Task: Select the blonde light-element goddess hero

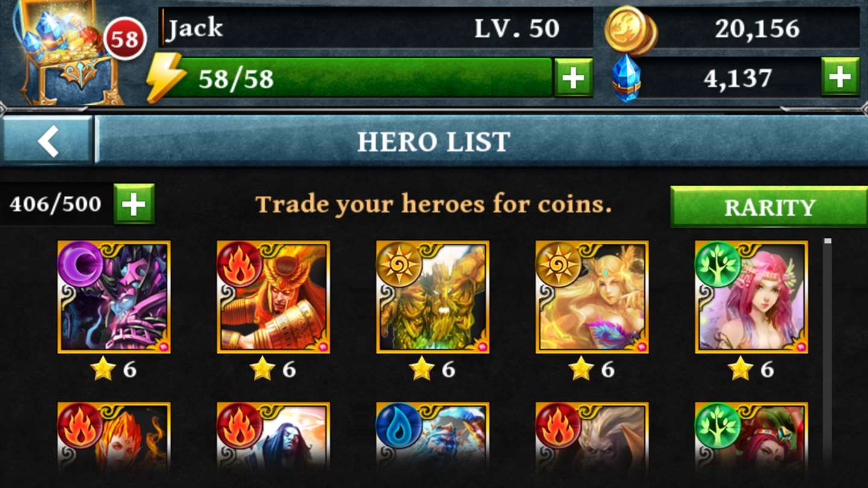Action: point(592,297)
